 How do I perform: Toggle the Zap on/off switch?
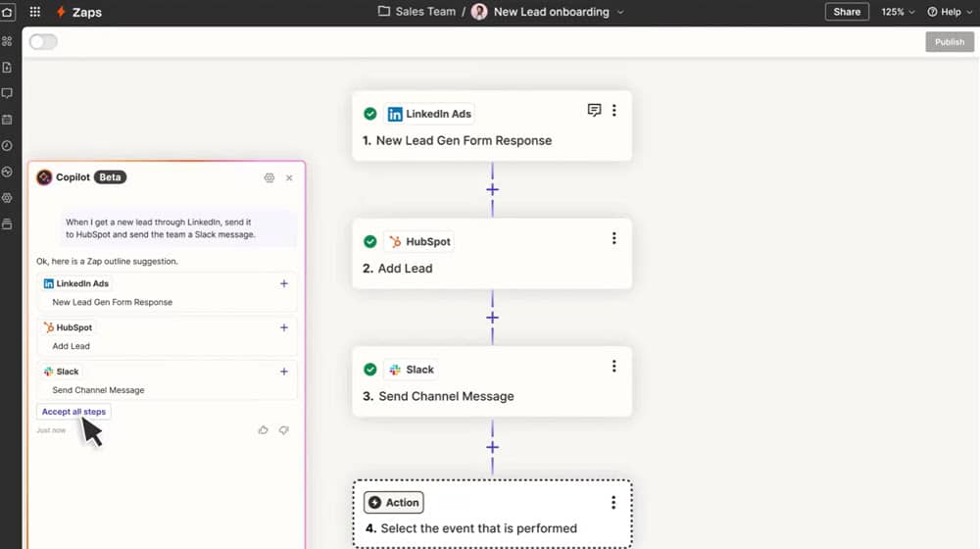[x=43, y=42]
